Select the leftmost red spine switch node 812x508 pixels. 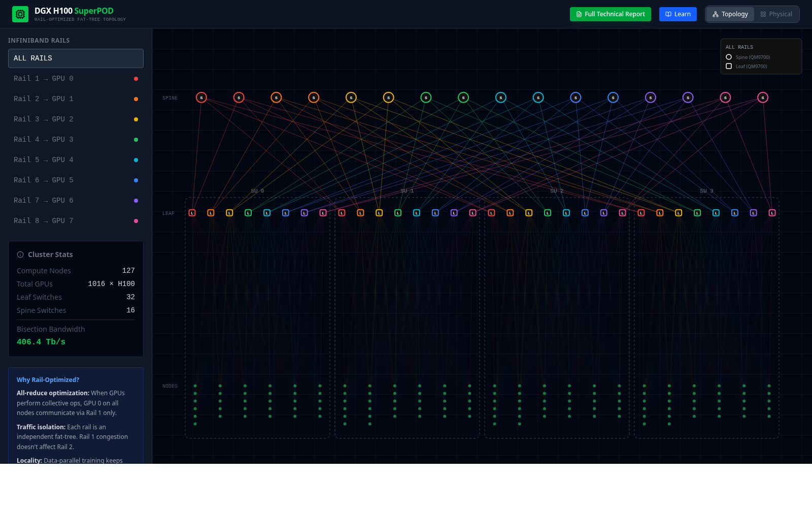(x=201, y=97)
